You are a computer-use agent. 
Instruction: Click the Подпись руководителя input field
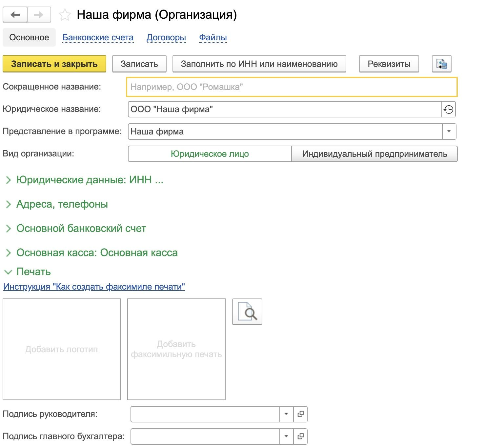tap(205, 414)
